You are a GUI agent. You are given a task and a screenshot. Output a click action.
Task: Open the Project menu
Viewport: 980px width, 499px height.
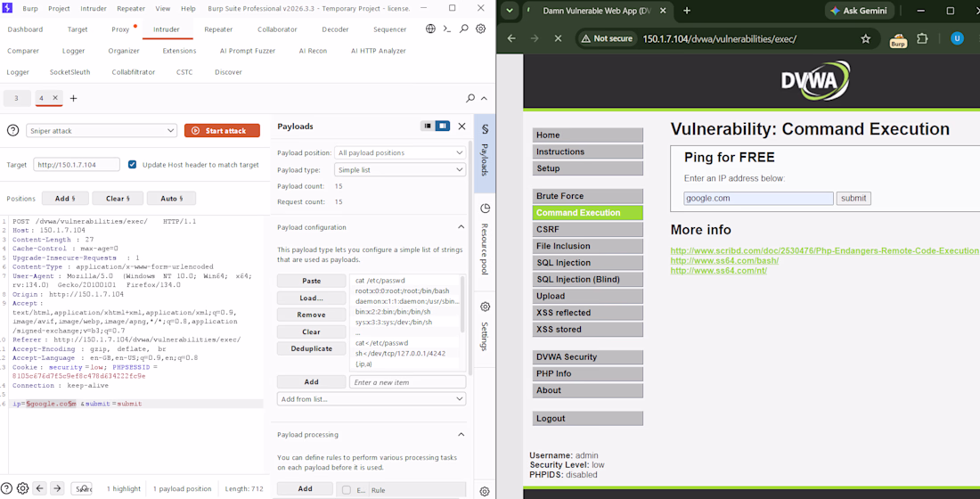pyautogui.click(x=59, y=9)
